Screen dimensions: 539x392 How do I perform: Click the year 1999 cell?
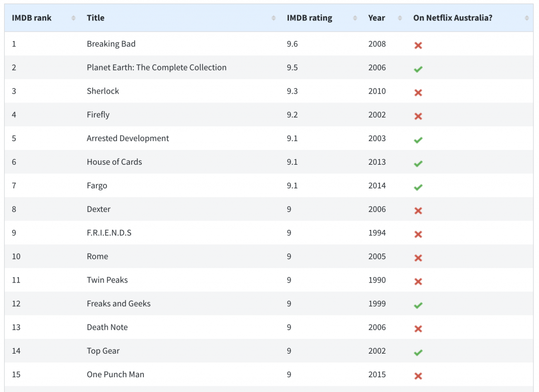(x=377, y=304)
